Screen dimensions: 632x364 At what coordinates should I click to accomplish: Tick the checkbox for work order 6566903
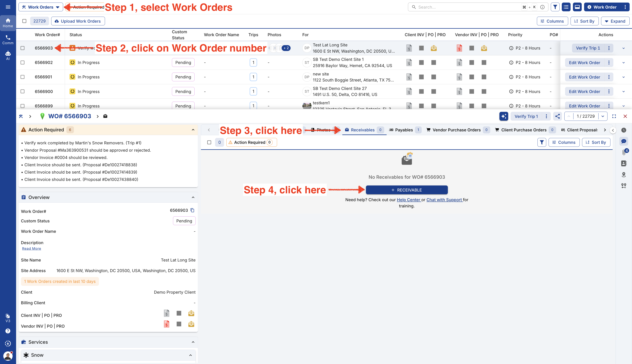pyautogui.click(x=22, y=48)
